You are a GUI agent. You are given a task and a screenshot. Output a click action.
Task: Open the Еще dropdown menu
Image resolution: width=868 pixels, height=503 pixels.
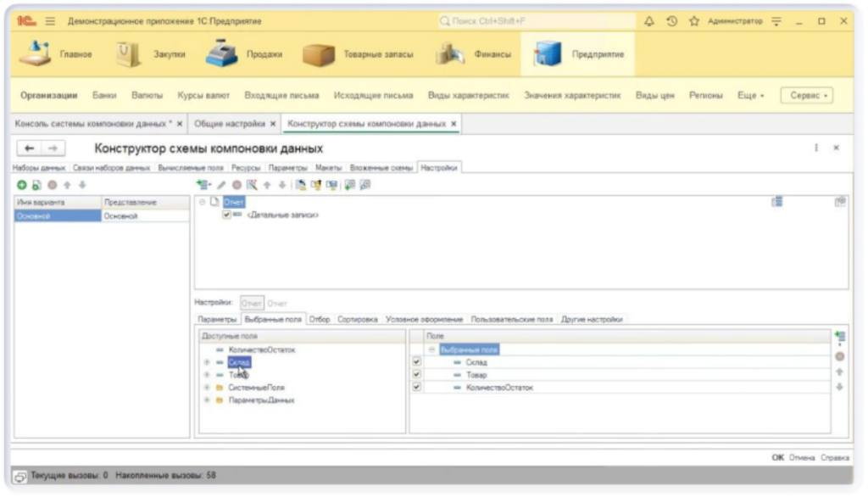(750, 96)
